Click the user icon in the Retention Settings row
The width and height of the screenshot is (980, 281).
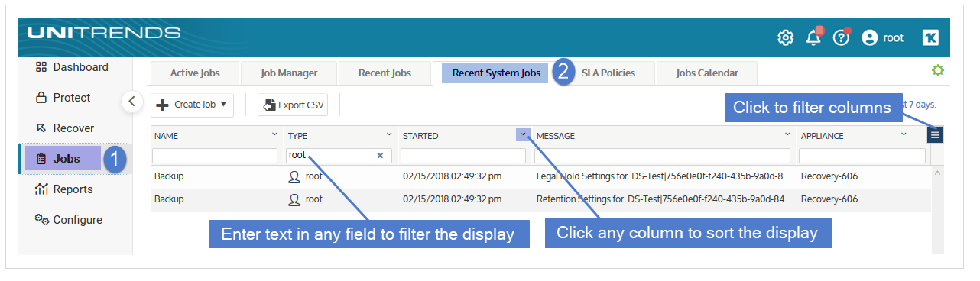(294, 199)
